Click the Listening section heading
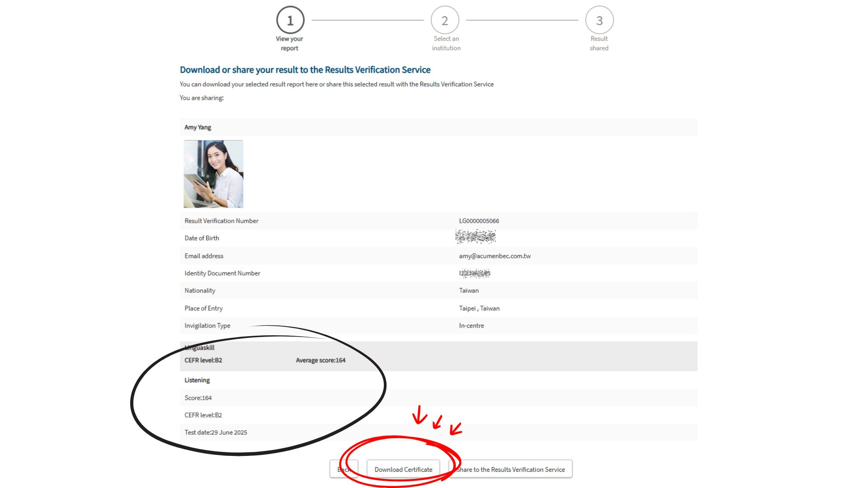The image size is (868, 488). tap(197, 380)
